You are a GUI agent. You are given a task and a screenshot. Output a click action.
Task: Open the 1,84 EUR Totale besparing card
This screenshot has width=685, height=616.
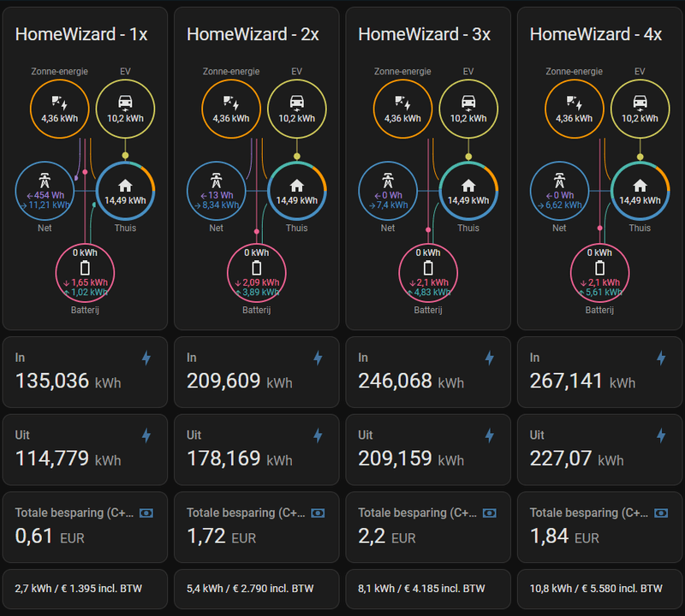click(599, 526)
